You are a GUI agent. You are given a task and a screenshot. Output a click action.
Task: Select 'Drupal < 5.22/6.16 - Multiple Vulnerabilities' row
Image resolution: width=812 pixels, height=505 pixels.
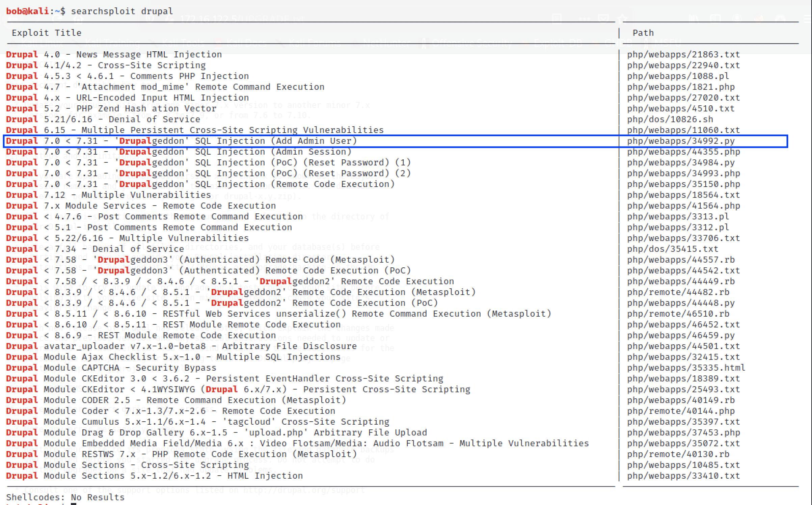click(x=128, y=238)
